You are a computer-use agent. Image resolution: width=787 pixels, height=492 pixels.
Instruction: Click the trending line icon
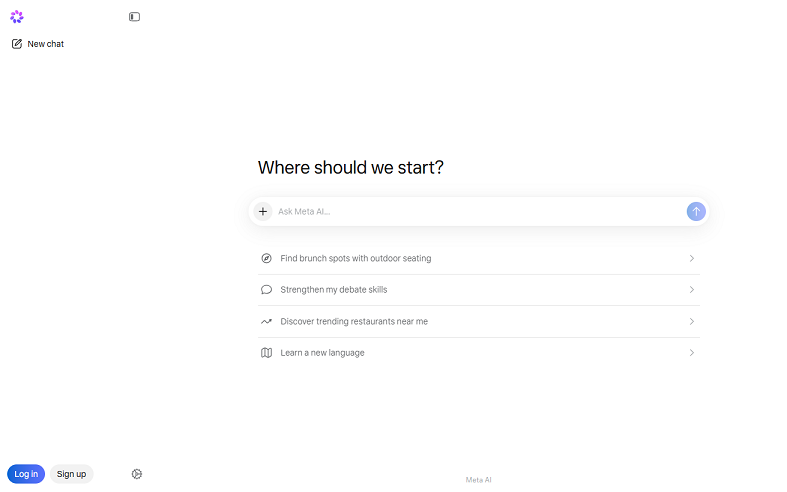tap(267, 321)
